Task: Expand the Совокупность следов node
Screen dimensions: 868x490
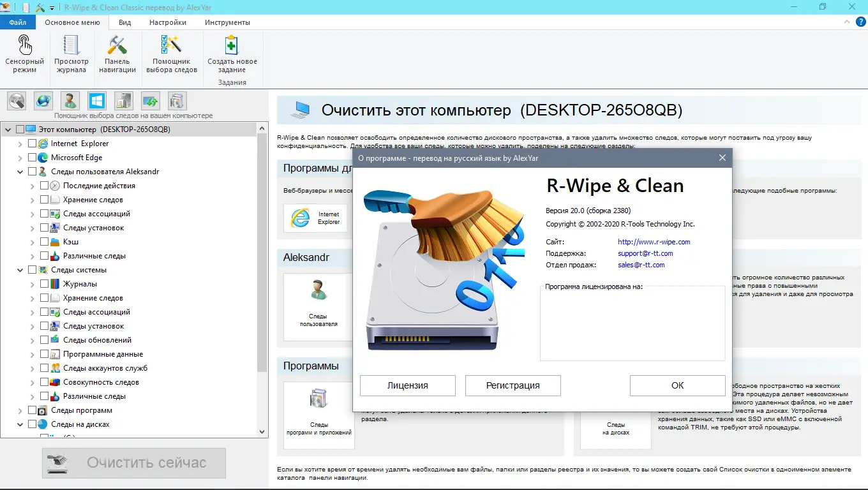Action: (x=33, y=382)
